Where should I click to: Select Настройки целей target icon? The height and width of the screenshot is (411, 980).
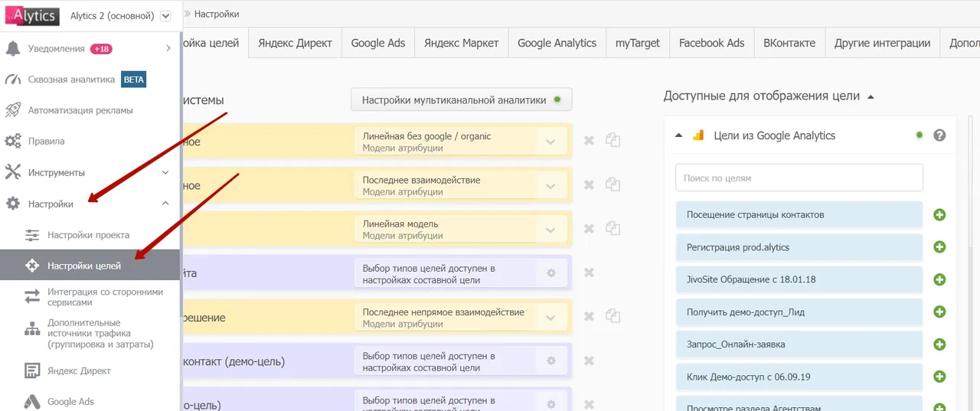(32, 266)
